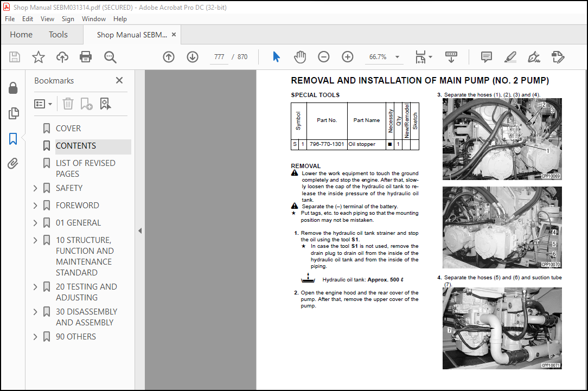This screenshot has height=391, width=588.
Task: Open the Edit menu
Action: (27, 19)
